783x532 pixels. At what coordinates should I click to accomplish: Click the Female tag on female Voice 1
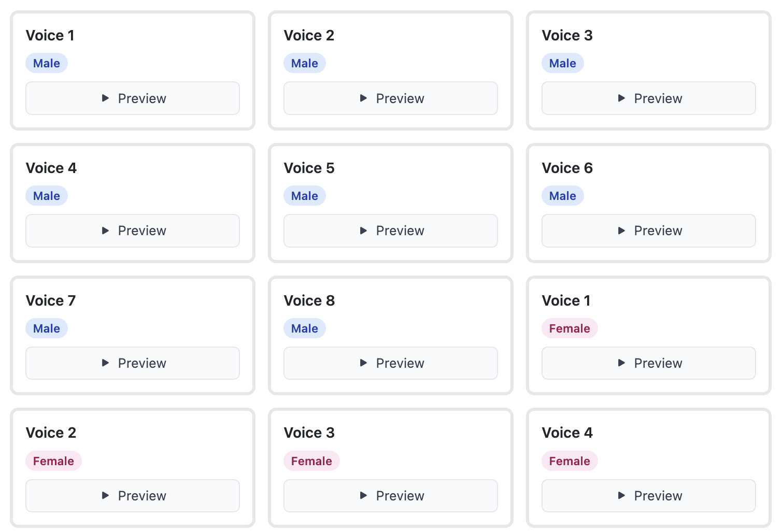coord(570,328)
